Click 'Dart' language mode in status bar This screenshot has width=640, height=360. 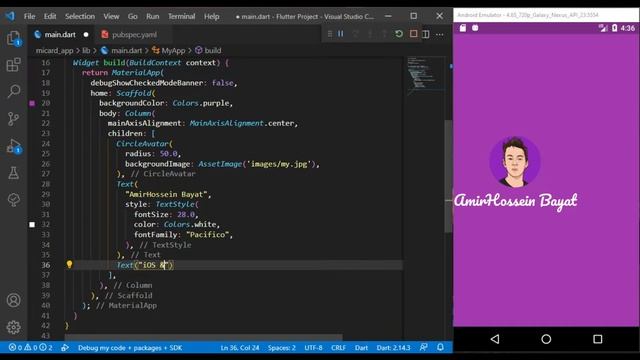tap(361, 348)
